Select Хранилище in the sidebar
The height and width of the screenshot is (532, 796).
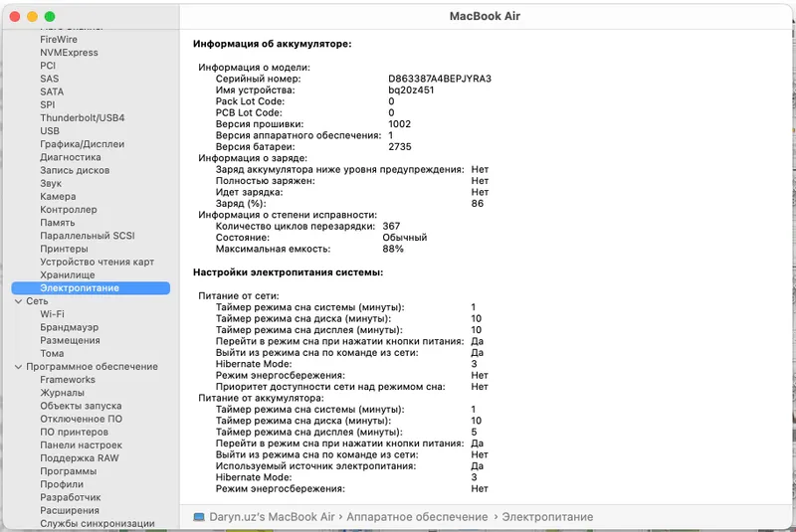click(68, 274)
